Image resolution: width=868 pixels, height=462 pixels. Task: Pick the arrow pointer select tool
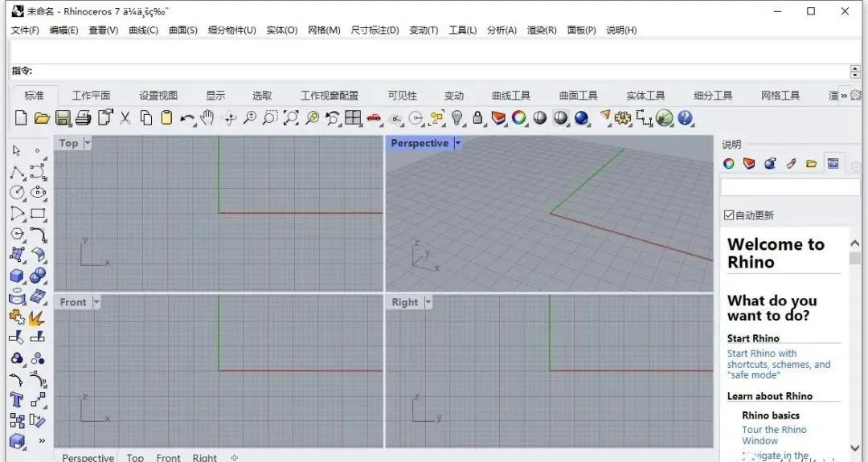16,150
